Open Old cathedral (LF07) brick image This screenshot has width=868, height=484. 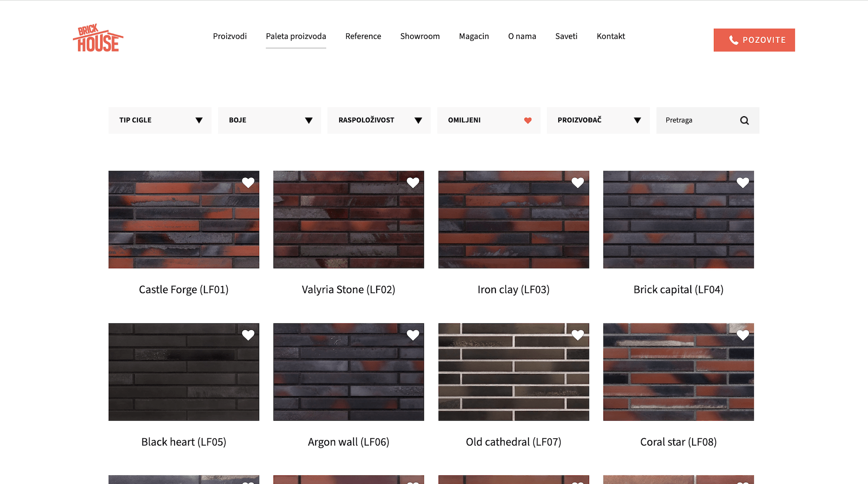pos(514,372)
